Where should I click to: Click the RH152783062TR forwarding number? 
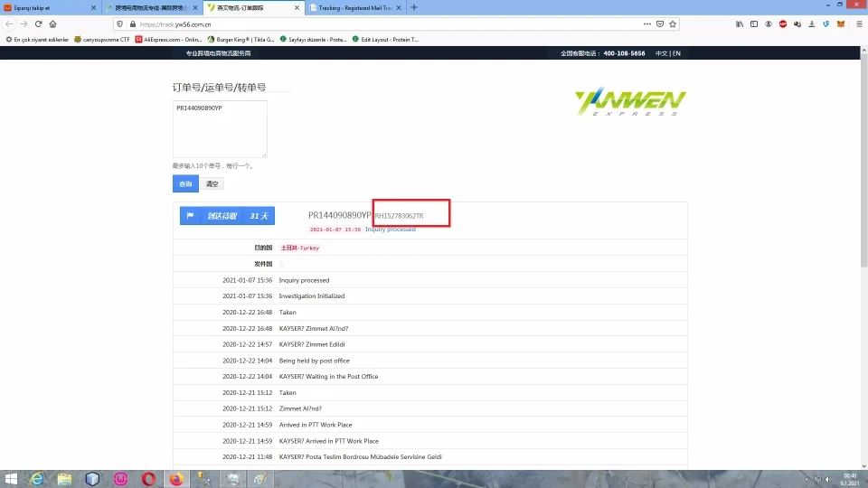[x=399, y=216]
